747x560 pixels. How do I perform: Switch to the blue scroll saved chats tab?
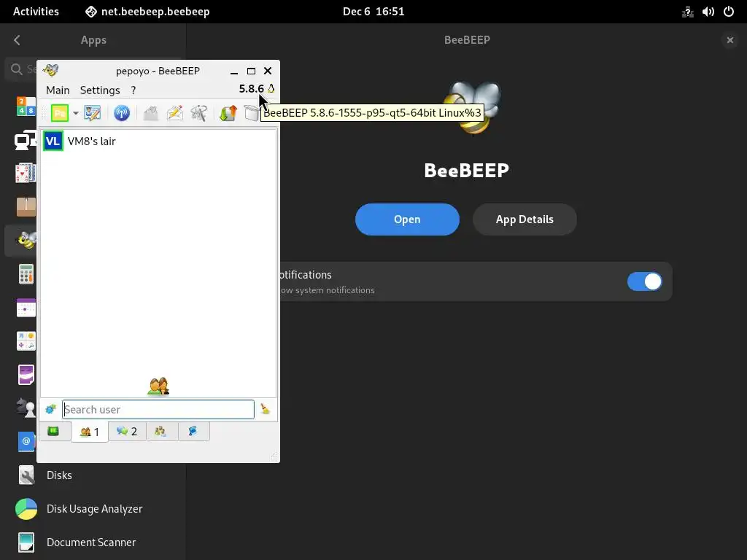(x=193, y=432)
